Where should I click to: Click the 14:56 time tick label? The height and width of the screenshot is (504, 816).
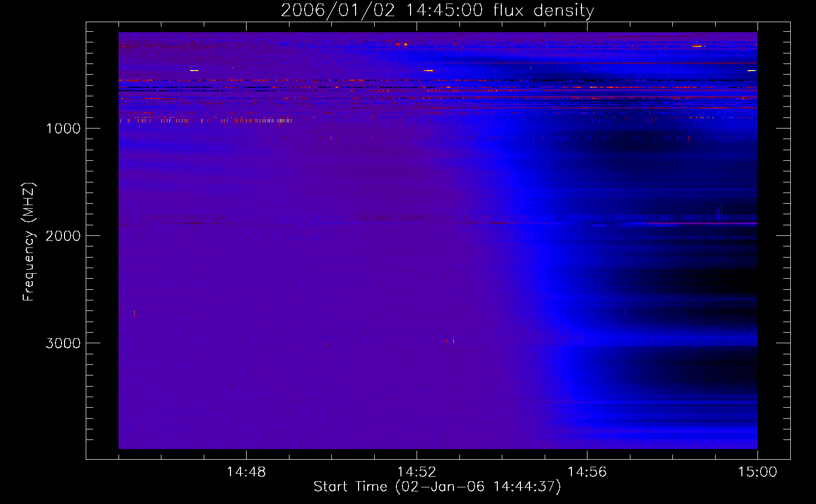click(587, 472)
